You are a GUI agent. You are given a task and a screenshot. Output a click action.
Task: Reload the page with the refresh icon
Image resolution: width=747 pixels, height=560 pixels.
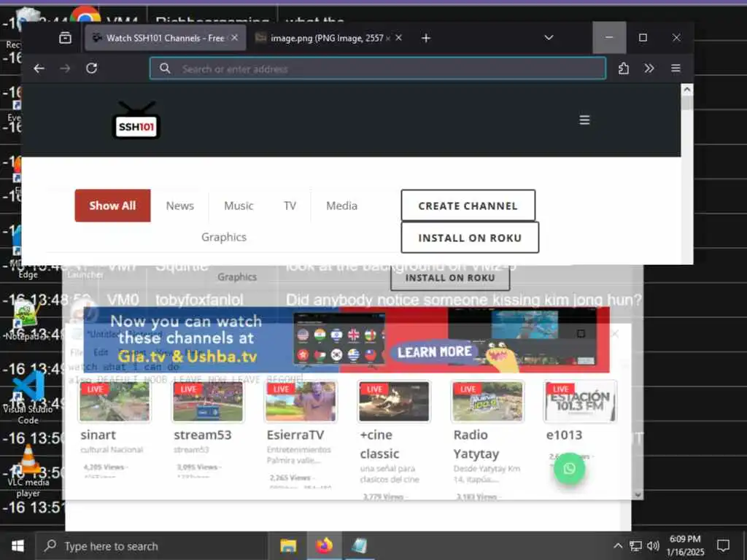click(x=91, y=69)
